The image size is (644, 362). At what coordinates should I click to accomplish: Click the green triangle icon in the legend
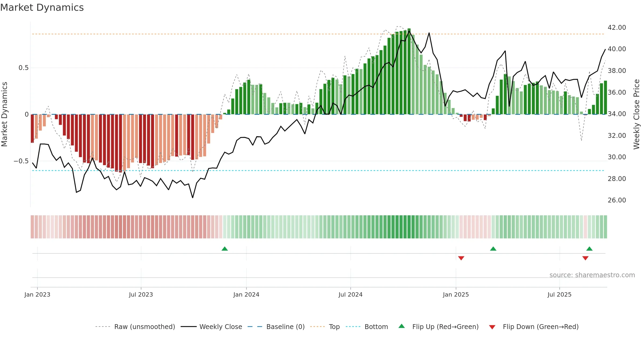tap(402, 326)
